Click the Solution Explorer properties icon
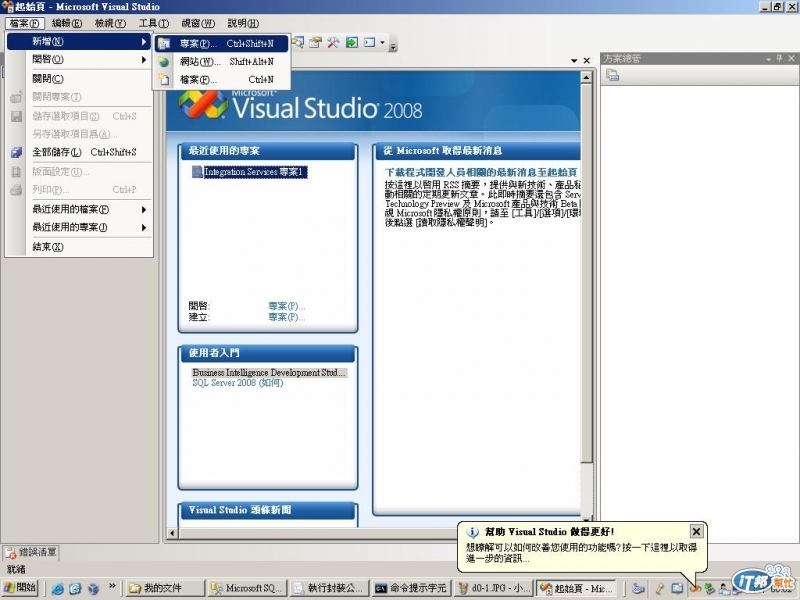 [x=613, y=76]
